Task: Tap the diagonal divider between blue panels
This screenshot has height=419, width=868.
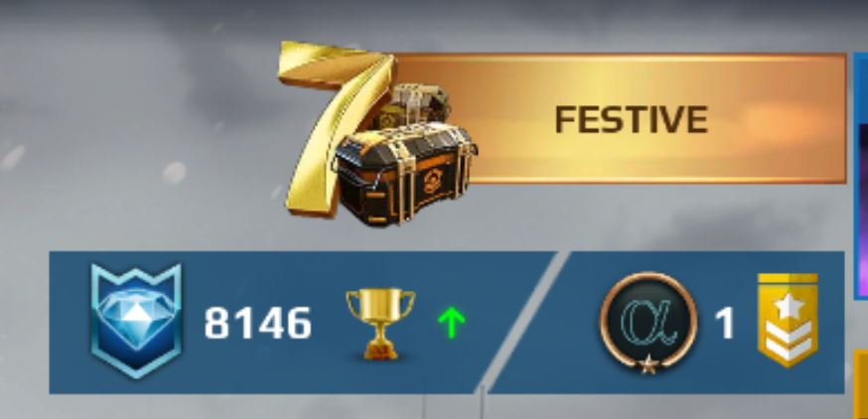Action: coord(523,323)
